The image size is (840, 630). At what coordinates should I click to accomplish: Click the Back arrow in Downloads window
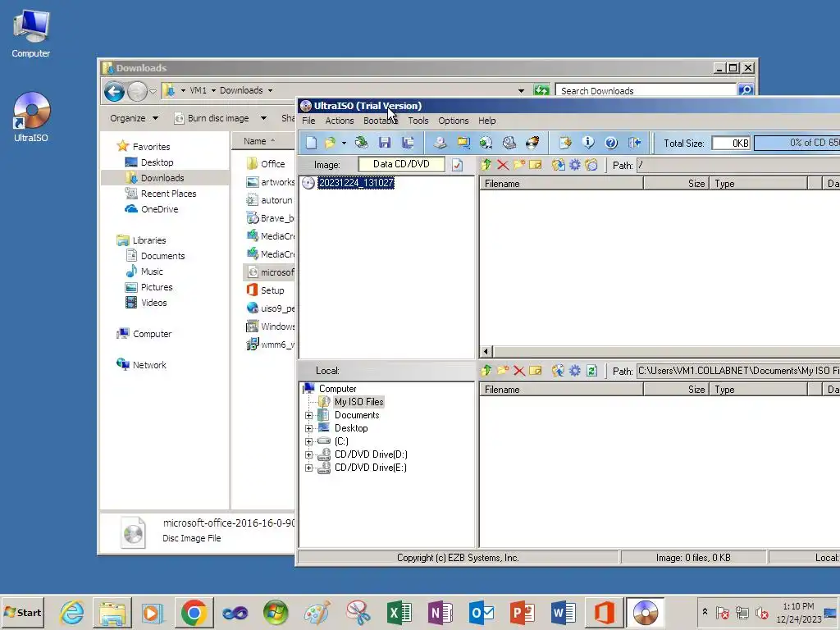tap(114, 91)
